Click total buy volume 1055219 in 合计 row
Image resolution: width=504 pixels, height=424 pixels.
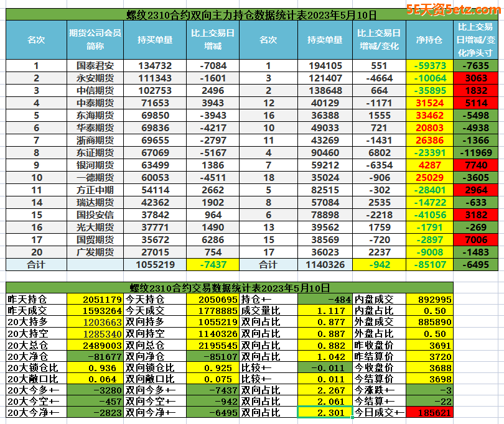(155, 265)
